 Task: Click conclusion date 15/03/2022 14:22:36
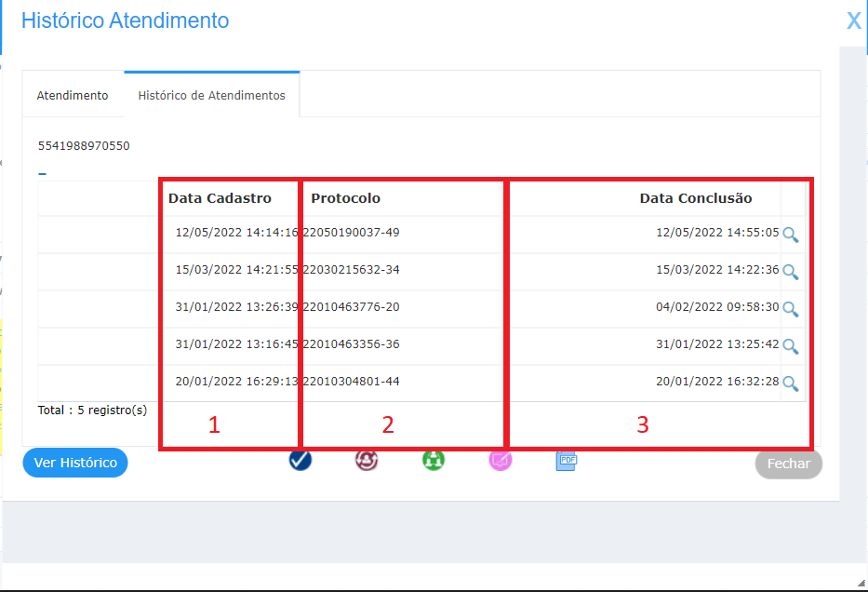point(717,270)
